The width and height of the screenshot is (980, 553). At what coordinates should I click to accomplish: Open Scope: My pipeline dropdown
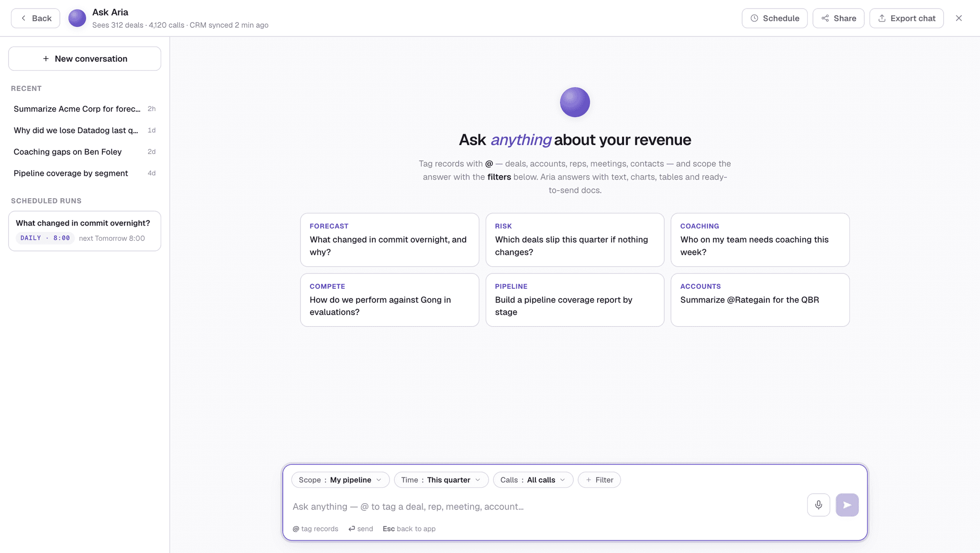tap(340, 480)
